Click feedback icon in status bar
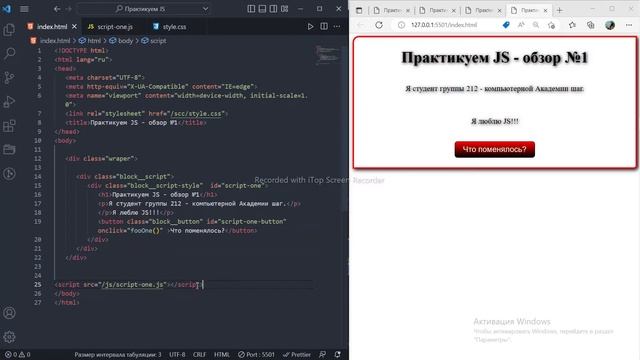The image size is (640, 360). (x=322, y=354)
